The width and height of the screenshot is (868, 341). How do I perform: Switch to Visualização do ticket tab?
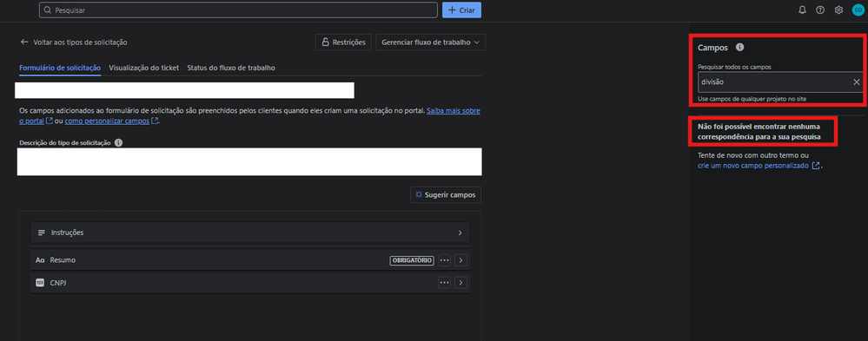point(144,68)
